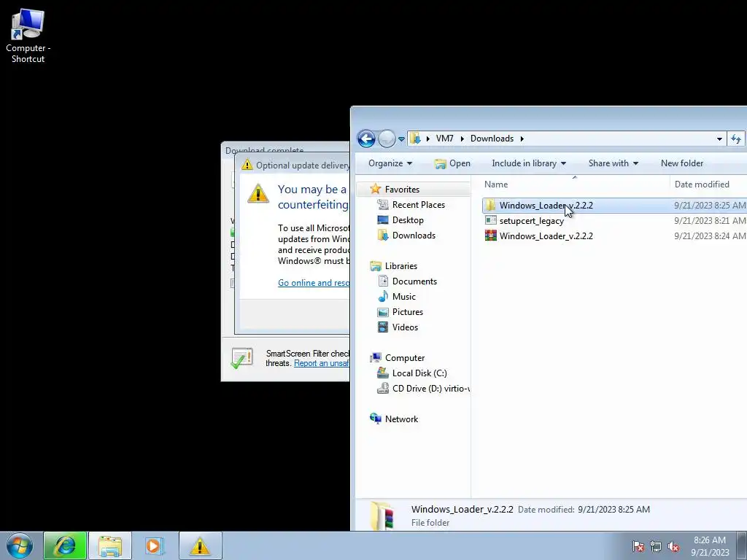Click the SmartScreen Filter check icon
The image size is (747, 560).
point(241,359)
